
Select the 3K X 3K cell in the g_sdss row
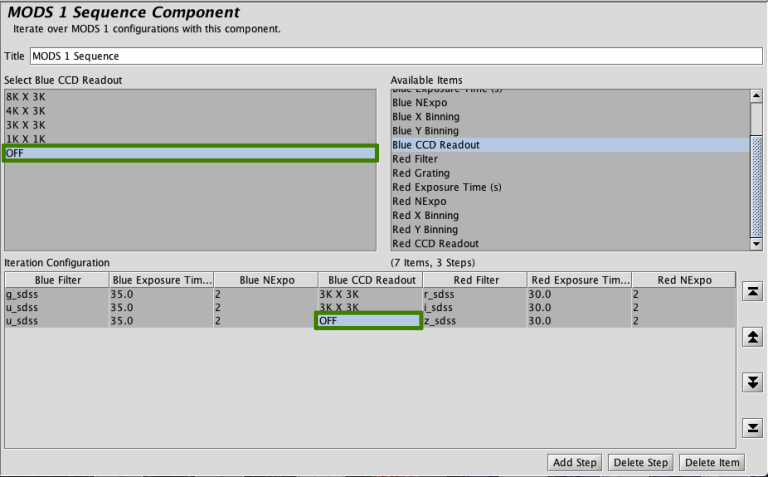click(371, 294)
